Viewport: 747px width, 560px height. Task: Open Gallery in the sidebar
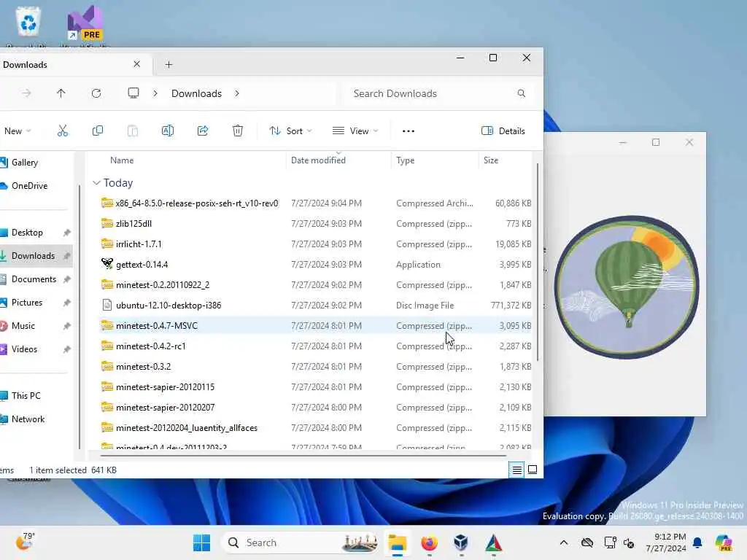(x=25, y=163)
